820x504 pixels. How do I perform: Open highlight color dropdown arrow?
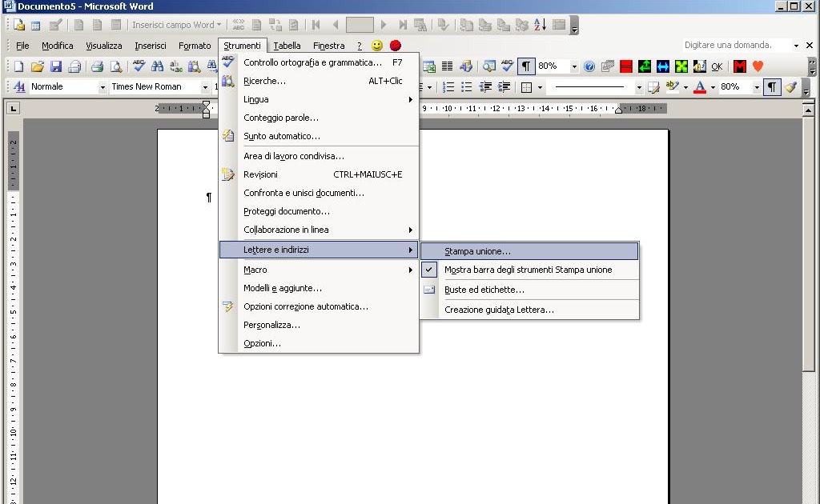(x=685, y=87)
